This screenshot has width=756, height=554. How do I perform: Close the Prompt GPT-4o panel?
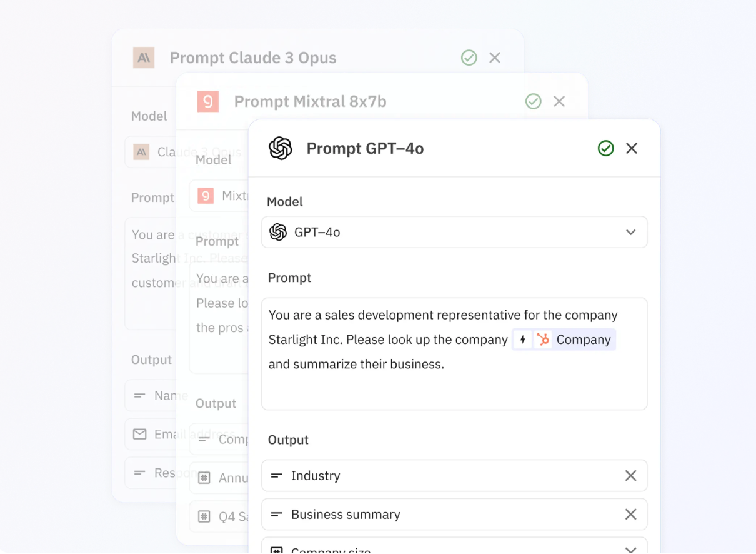click(632, 148)
